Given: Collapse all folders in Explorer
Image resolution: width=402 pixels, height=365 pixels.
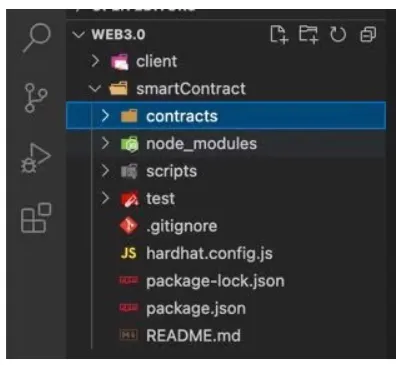Looking at the screenshot, I should click(368, 34).
